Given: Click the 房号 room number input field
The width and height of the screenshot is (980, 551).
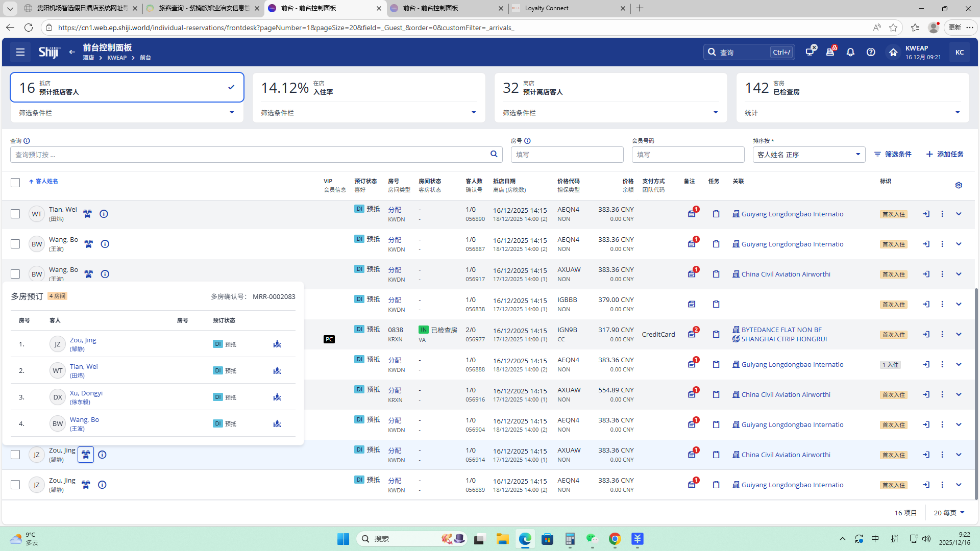Looking at the screenshot, I should (x=567, y=155).
